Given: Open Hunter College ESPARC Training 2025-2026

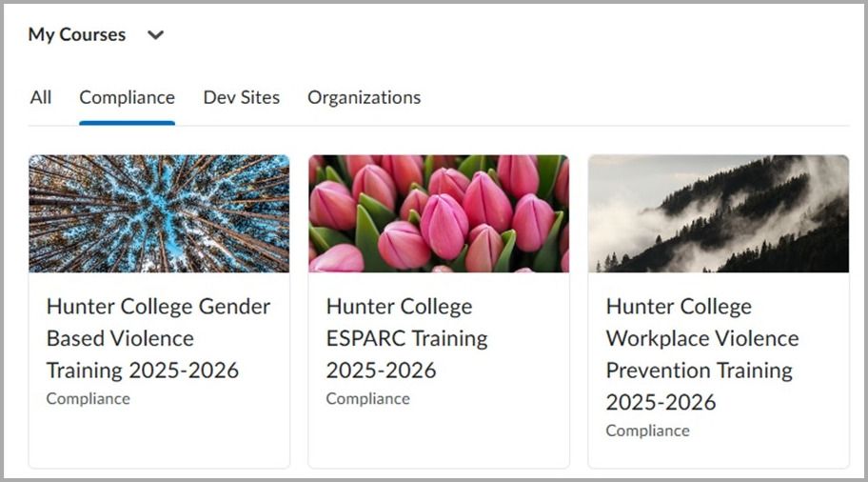Looking at the screenshot, I should tap(406, 338).
